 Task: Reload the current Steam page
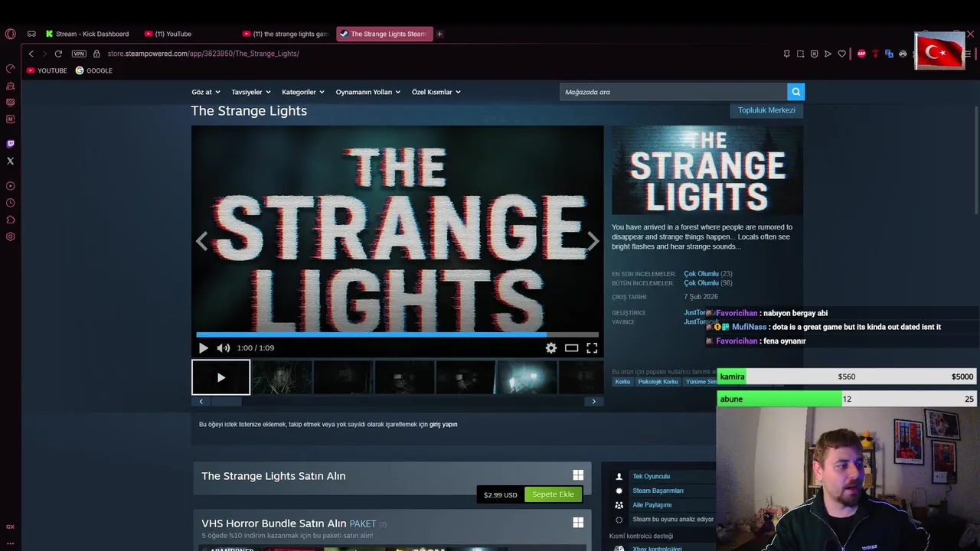[x=58, y=54]
